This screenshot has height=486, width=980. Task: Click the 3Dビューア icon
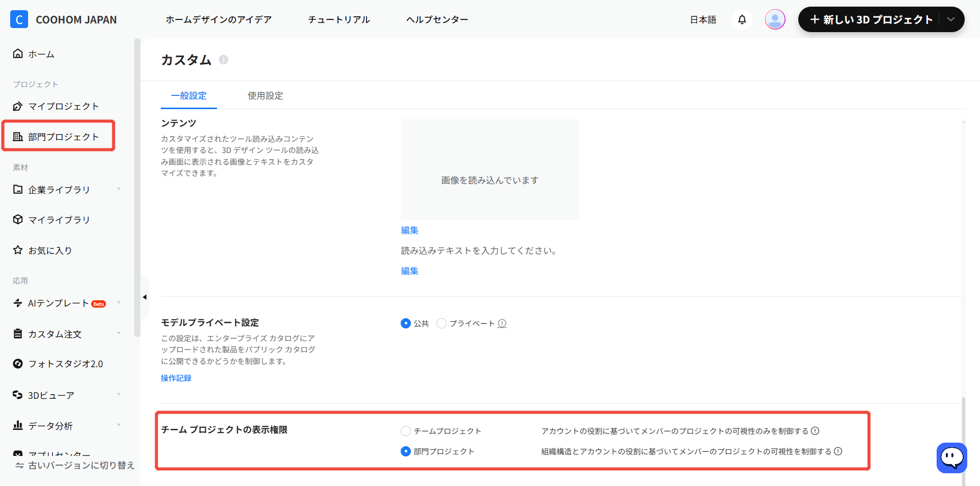coord(18,395)
